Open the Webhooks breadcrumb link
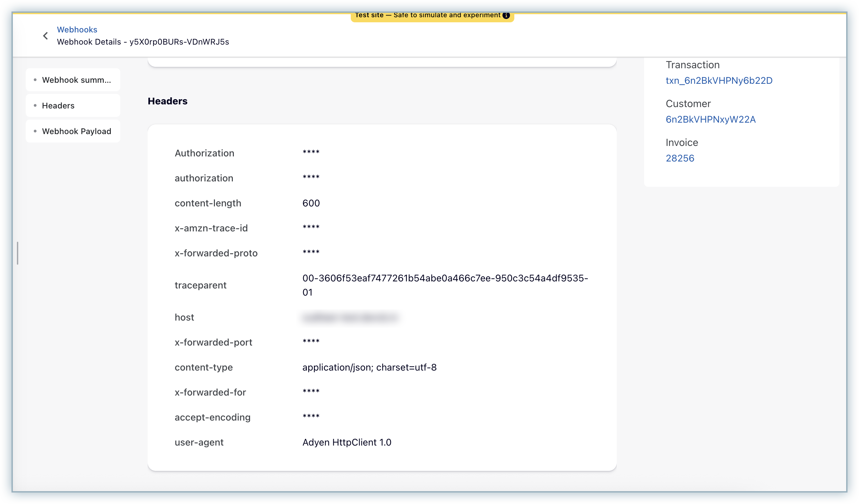Screen dimensions: 859x504 (x=77, y=30)
